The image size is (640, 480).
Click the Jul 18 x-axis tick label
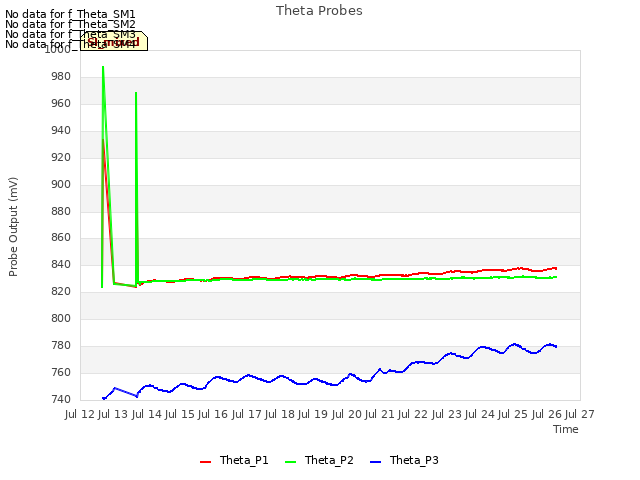[x=280, y=414]
